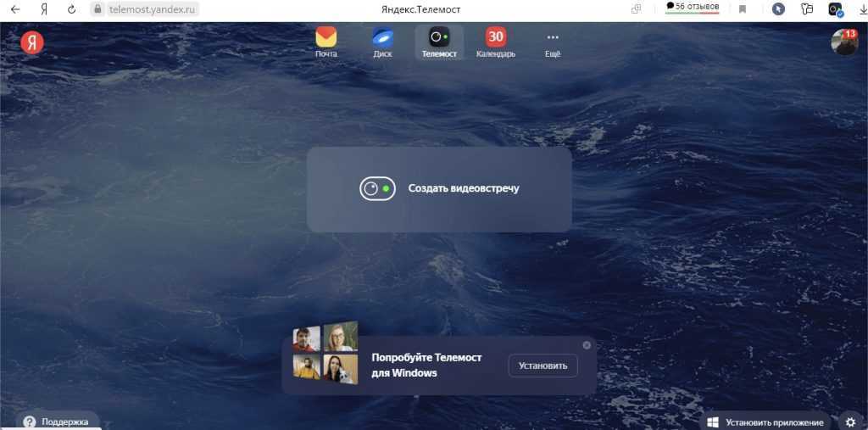Open the Календарь icon showing 30

pyautogui.click(x=496, y=42)
